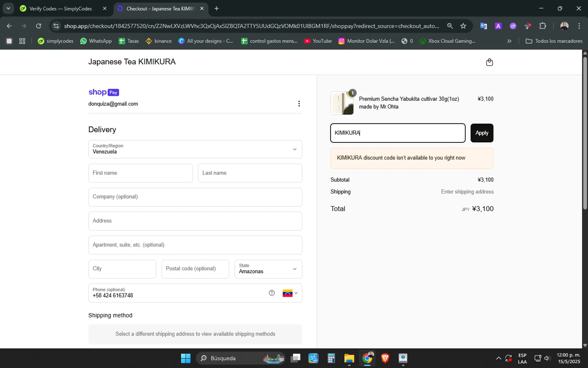Viewport: 588px width, 368px height.
Task: Open the tab search dropdown
Action: [8, 9]
